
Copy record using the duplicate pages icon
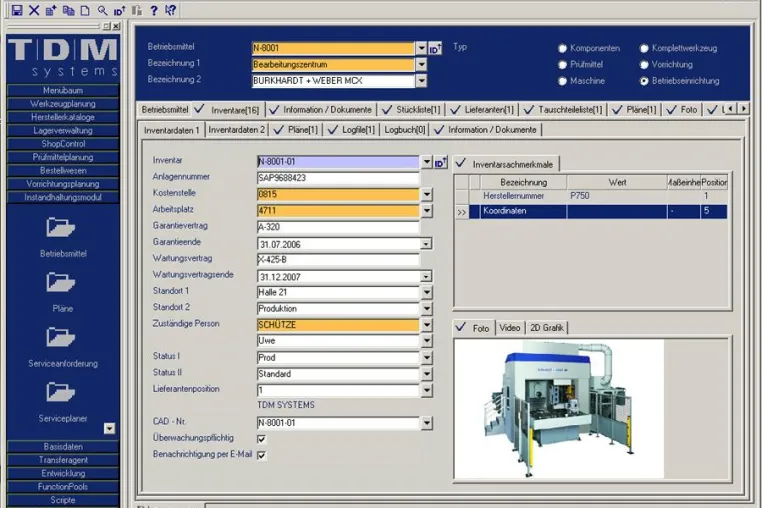click(x=69, y=10)
